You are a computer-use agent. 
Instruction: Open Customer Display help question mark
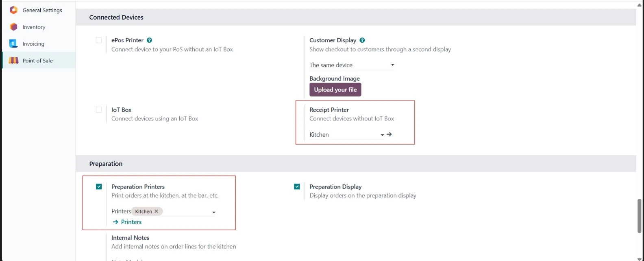[362, 40]
